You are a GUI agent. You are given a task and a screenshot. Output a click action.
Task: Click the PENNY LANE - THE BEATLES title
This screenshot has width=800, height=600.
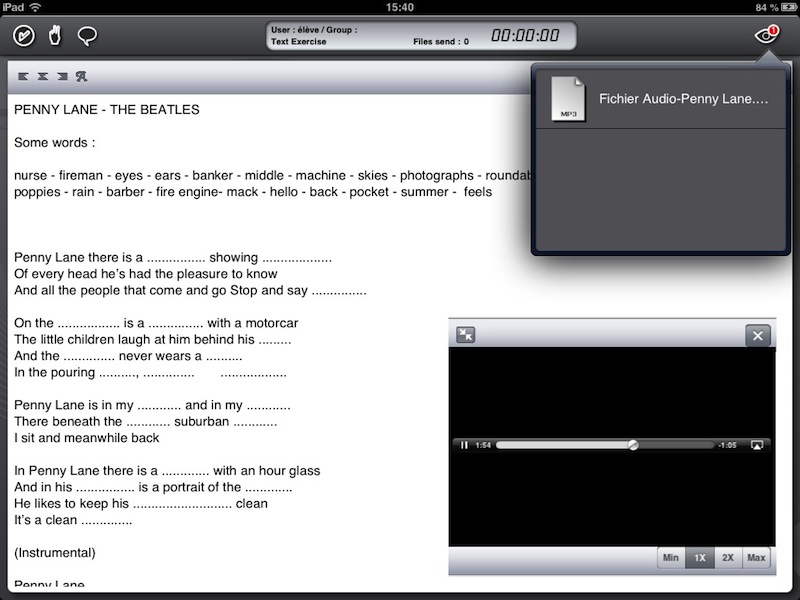[x=106, y=110]
